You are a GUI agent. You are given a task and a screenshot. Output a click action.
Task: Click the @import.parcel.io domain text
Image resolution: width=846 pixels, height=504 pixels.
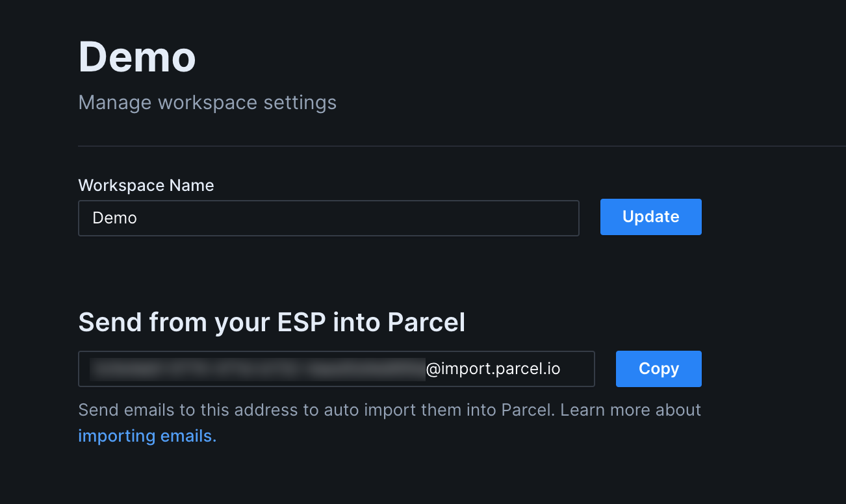pos(493,369)
